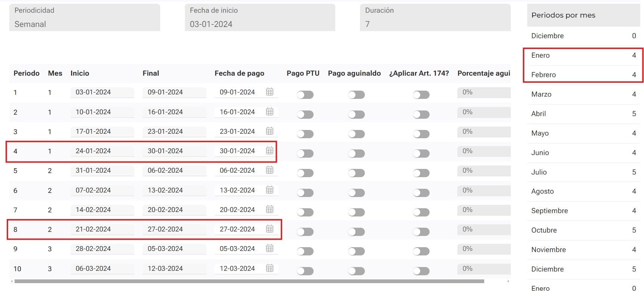Click the Pago aguinaldo column header

(x=354, y=73)
